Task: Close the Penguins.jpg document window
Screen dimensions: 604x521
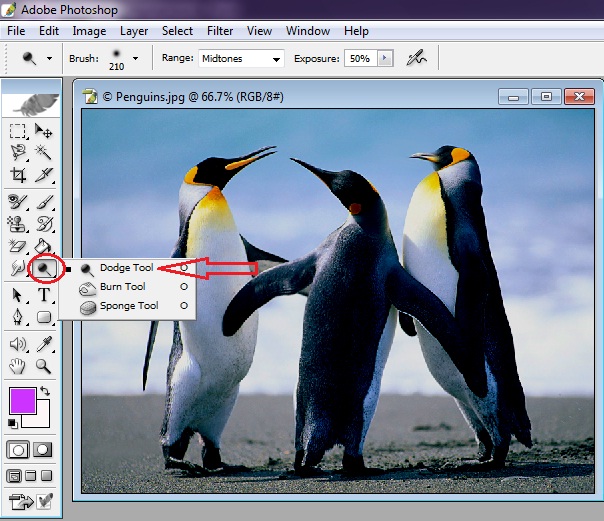Action: click(579, 97)
